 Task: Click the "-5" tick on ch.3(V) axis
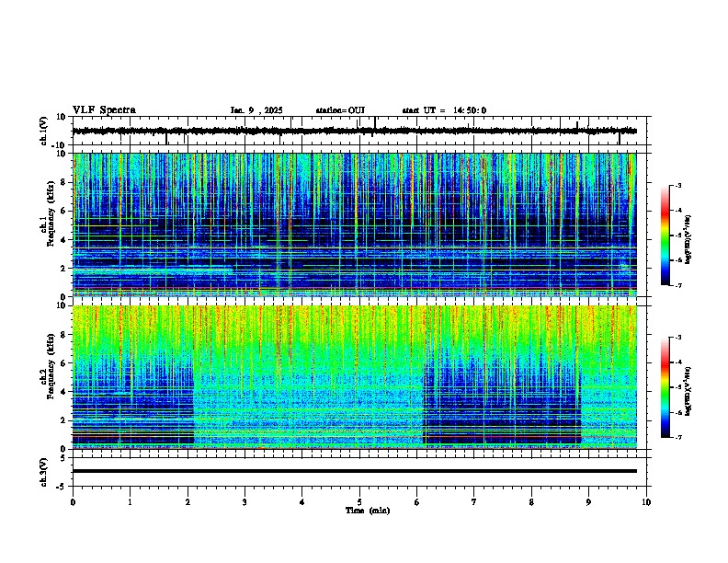(x=62, y=487)
